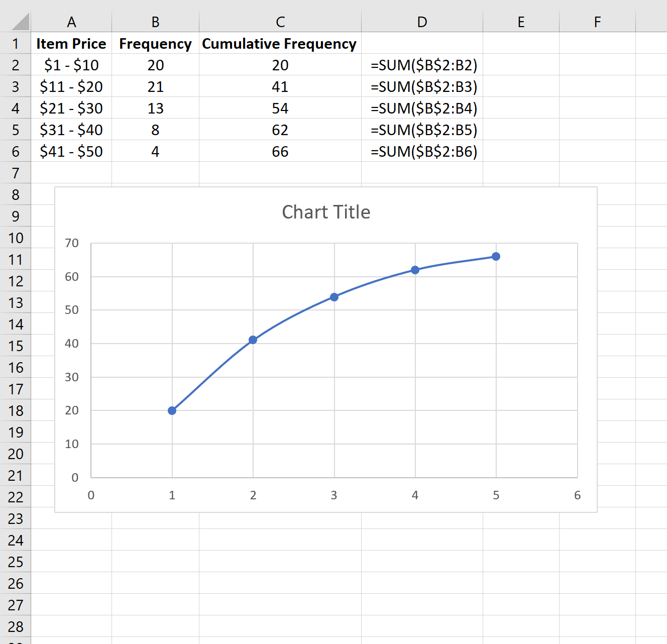Image resolution: width=667 pixels, height=644 pixels.
Task: Select row 15 header
Action: [16, 346]
